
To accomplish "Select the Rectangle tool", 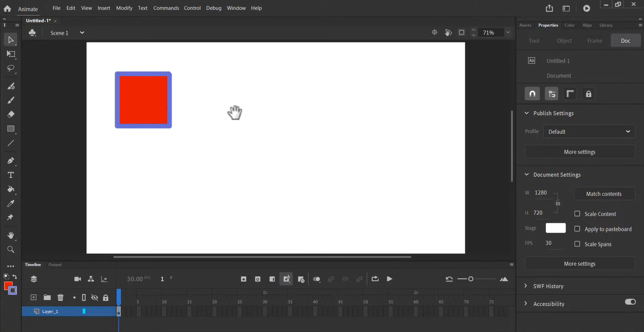I will tap(11, 129).
